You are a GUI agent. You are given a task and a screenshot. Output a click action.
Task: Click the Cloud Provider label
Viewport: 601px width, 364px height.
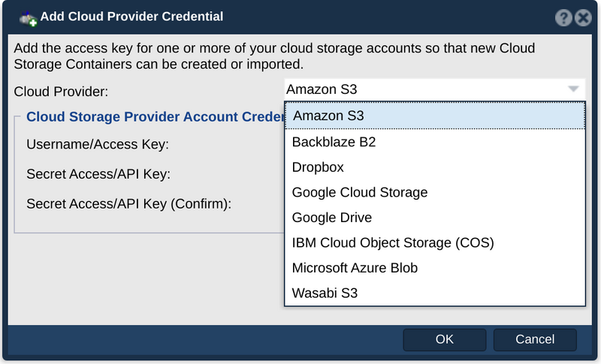(x=61, y=92)
